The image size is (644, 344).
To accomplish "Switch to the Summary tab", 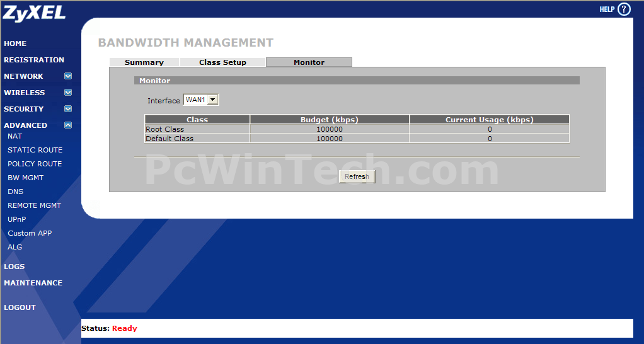I will pyautogui.click(x=144, y=62).
